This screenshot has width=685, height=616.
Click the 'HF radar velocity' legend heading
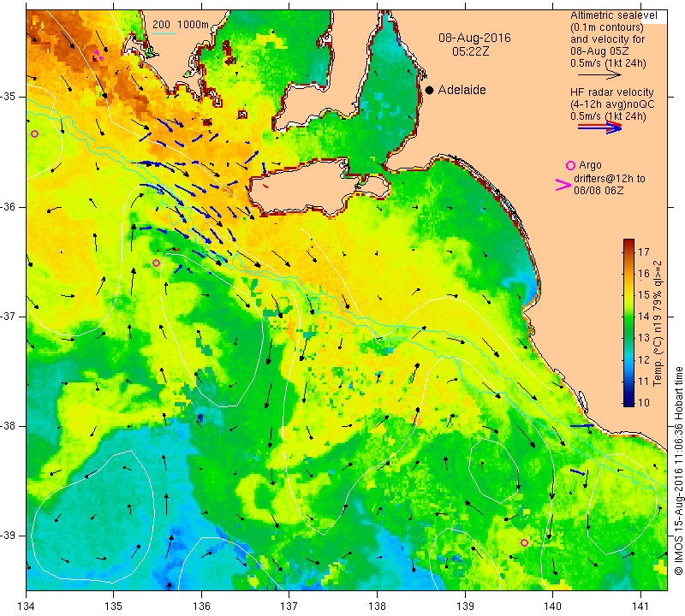[611, 92]
